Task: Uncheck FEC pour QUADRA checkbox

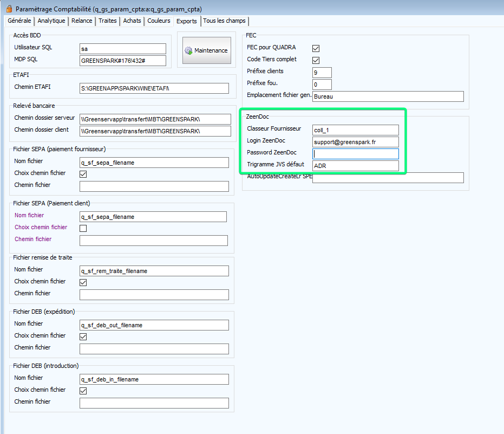Action: pos(316,48)
